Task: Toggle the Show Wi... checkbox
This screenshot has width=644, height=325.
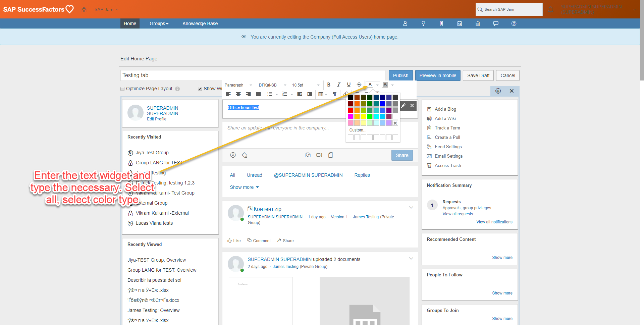Action: pos(200,89)
